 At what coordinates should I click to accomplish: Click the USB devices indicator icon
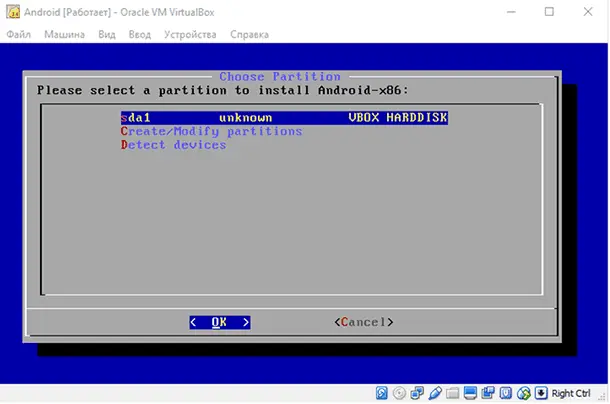pyautogui.click(x=434, y=391)
